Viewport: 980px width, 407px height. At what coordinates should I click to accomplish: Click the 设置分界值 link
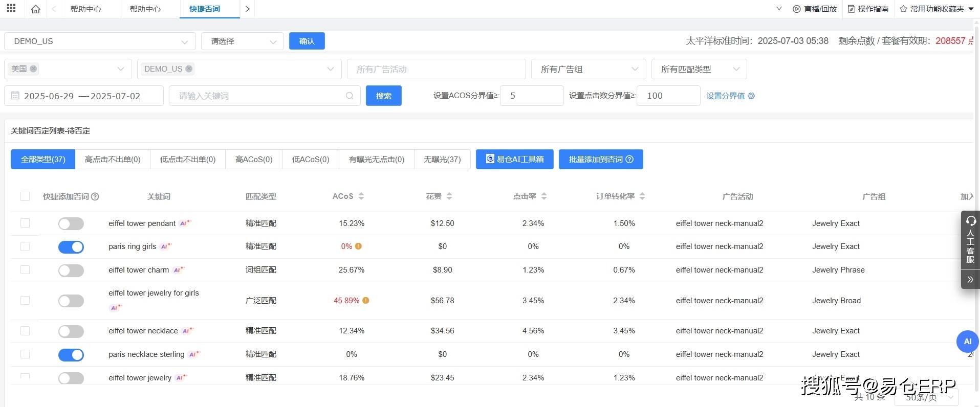coord(726,96)
